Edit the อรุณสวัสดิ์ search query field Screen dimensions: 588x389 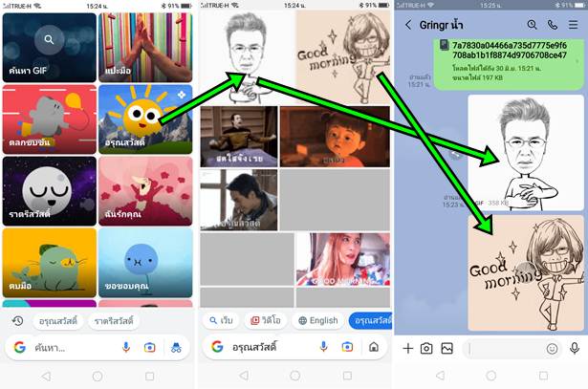click(270, 347)
